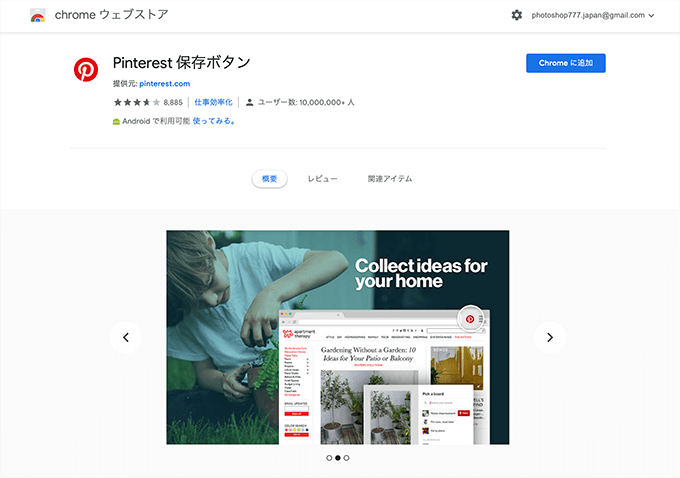
Task: Open the 仕事効率化 category link
Action: pyautogui.click(x=213, y=102)
